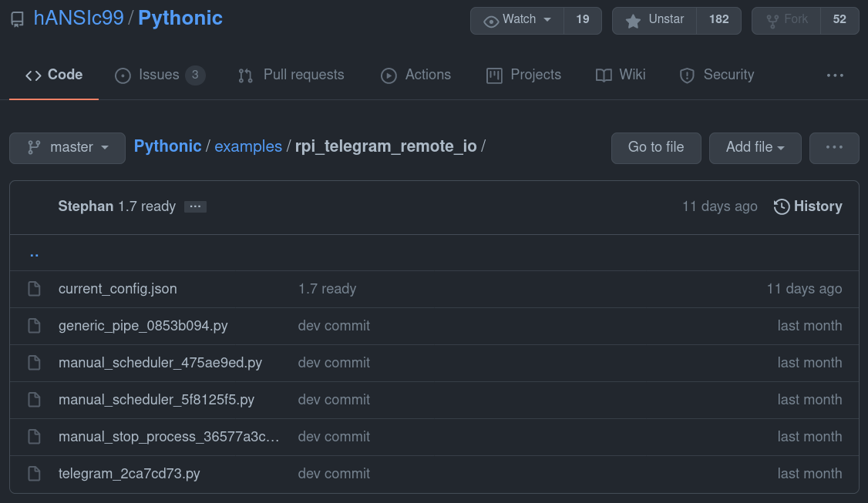Unstar the Pythonic repository
Image resolution: width=868 pixels, height=503 pixels.
654,20
